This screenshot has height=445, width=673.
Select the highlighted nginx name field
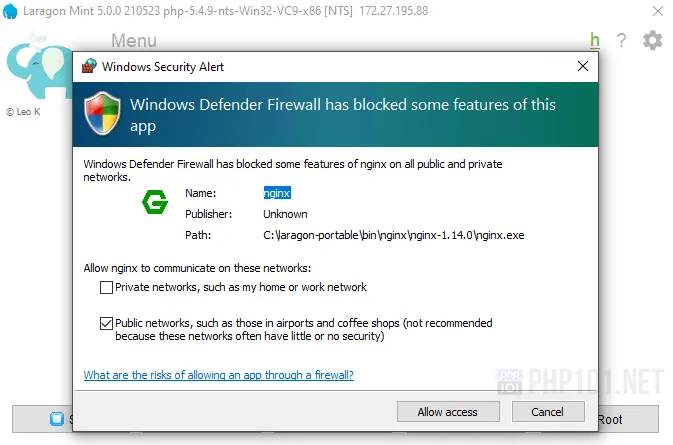click(277, 192)
